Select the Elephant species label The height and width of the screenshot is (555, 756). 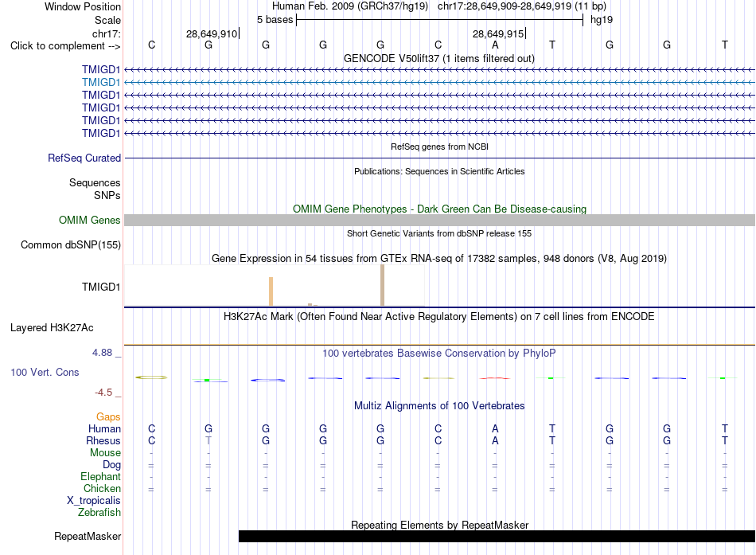tap(101, 477)
